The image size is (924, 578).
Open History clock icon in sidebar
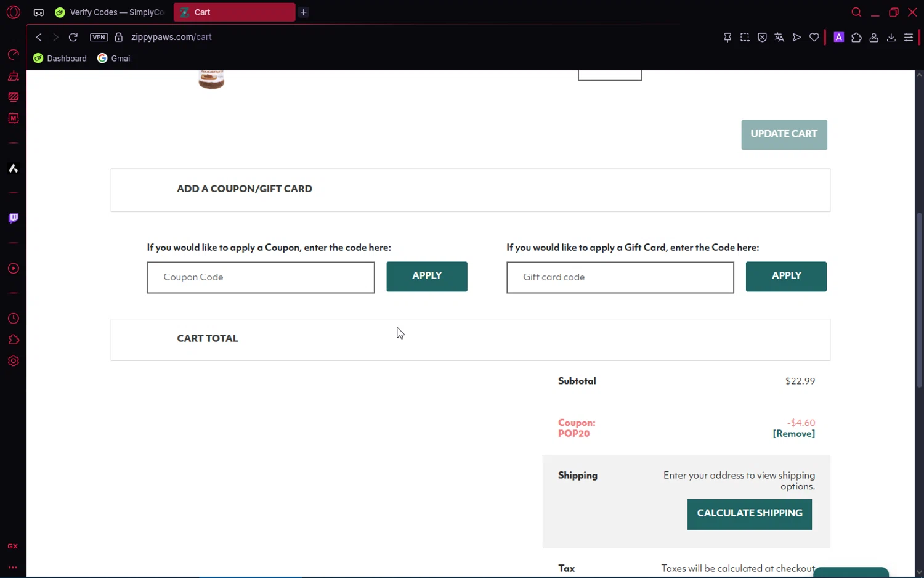pos(13,319)
